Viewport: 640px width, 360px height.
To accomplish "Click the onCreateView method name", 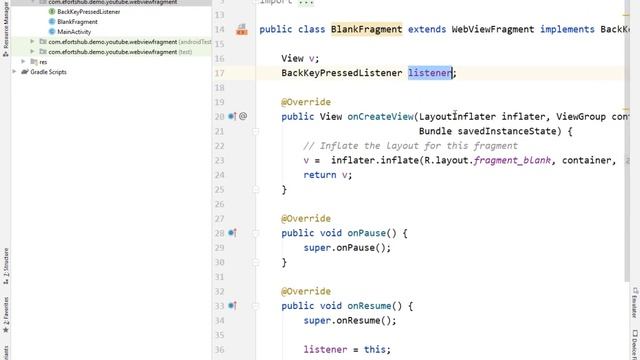I will [x=380, y=117].
